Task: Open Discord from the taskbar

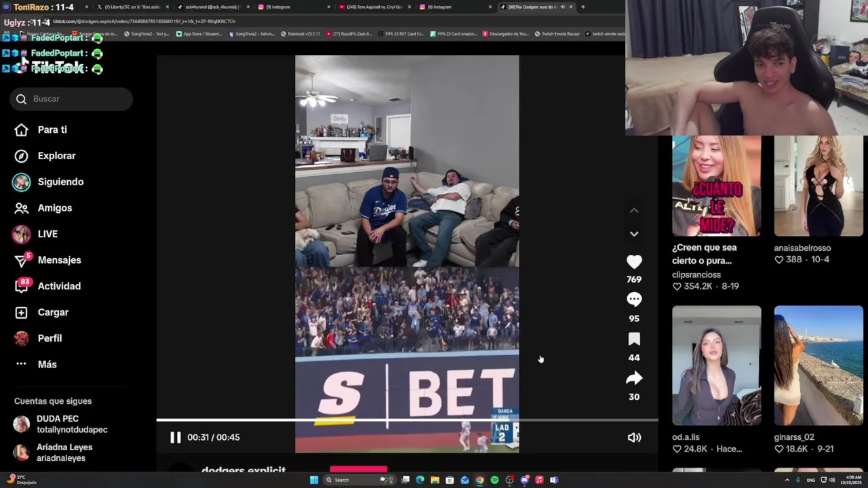Action: (x=525, y=480)
